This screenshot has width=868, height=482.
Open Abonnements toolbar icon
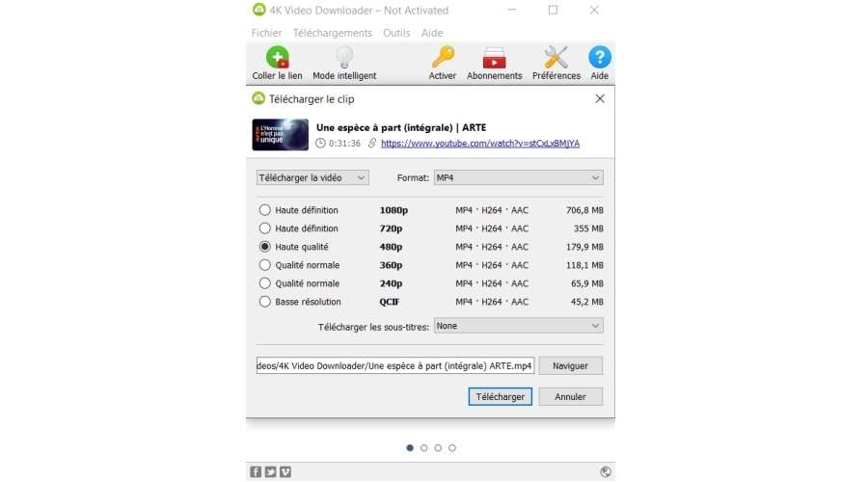pos(494,57)
